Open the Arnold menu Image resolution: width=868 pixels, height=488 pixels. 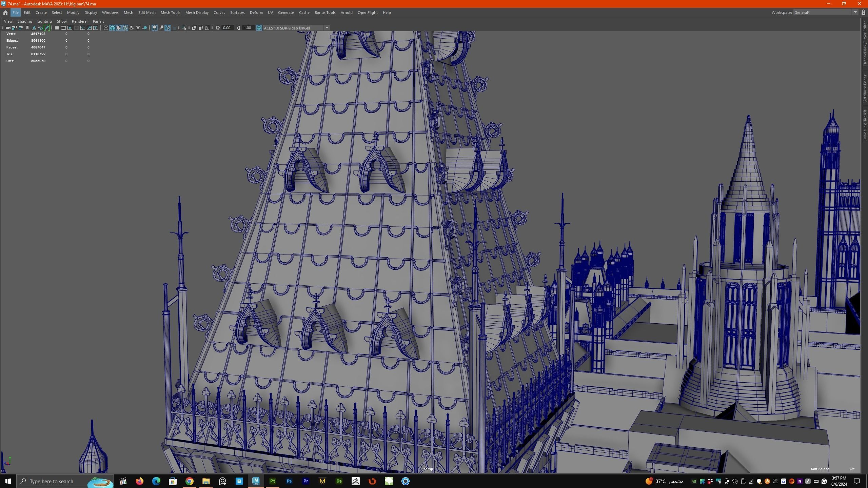[346, 13]
